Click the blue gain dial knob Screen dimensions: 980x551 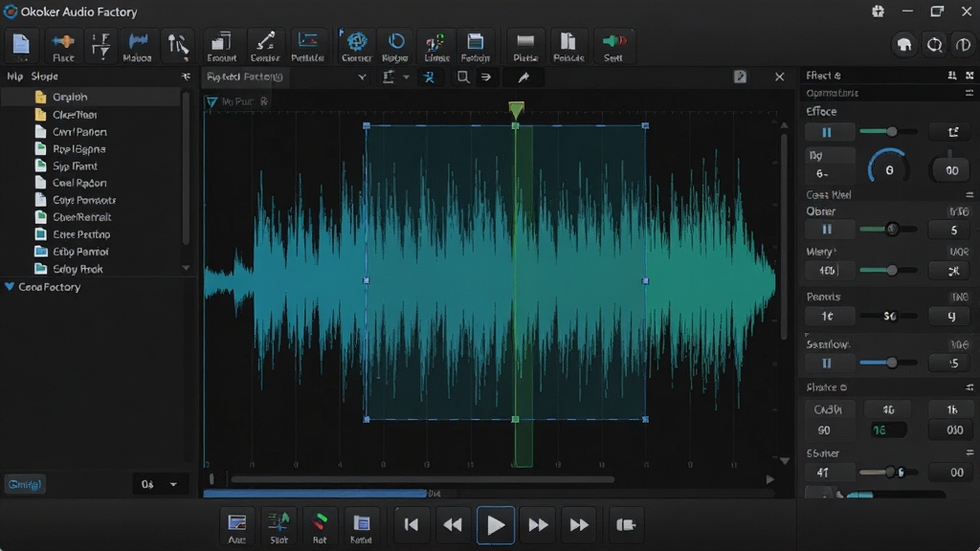tap(889, 168)
